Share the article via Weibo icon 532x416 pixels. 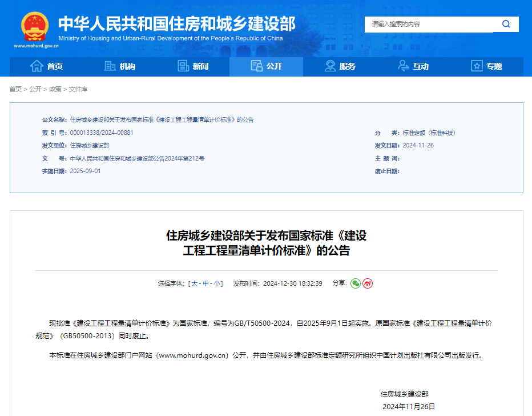coord(368,283)
